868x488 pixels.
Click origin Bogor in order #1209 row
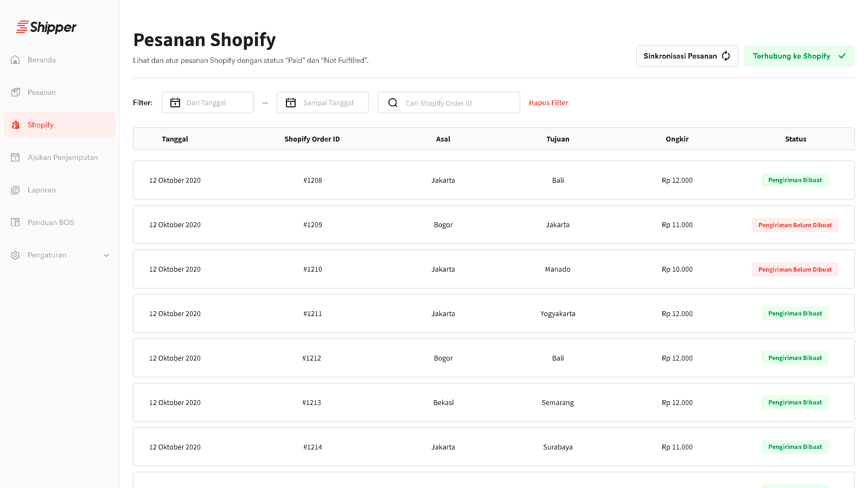[443, 224]
